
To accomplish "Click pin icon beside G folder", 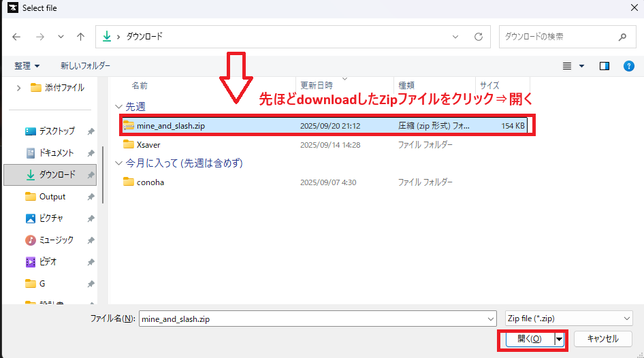I will click(x=91, y=284).
